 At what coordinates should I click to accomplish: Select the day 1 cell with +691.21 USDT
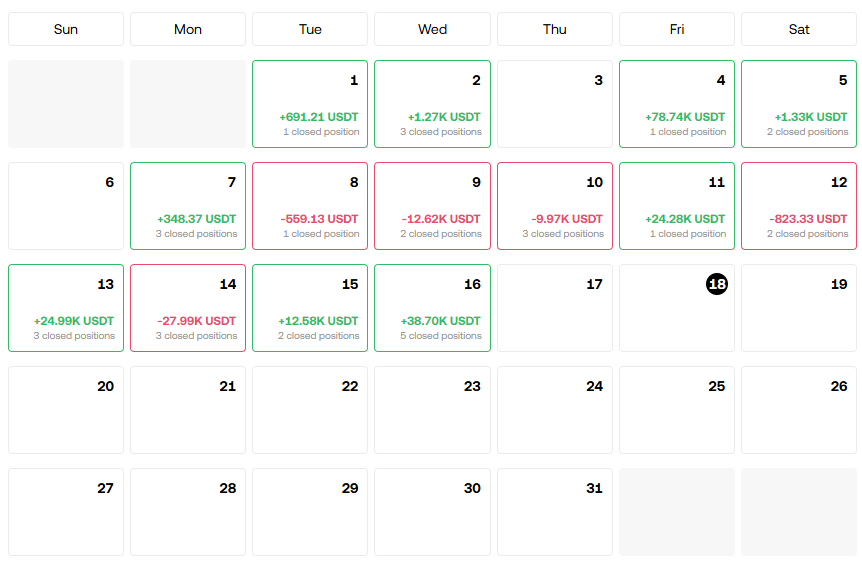pos(310,104)
